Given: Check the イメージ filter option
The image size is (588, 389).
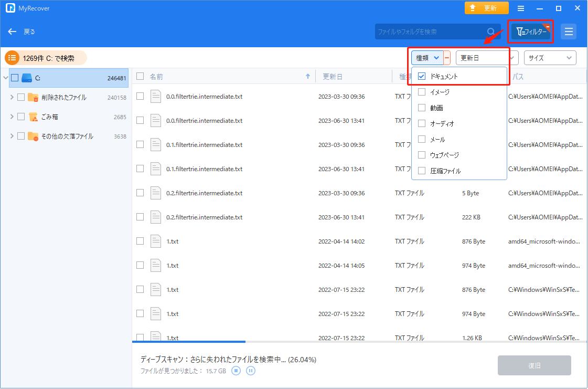Looking at the screenshot, I should (x=422, y=92).
